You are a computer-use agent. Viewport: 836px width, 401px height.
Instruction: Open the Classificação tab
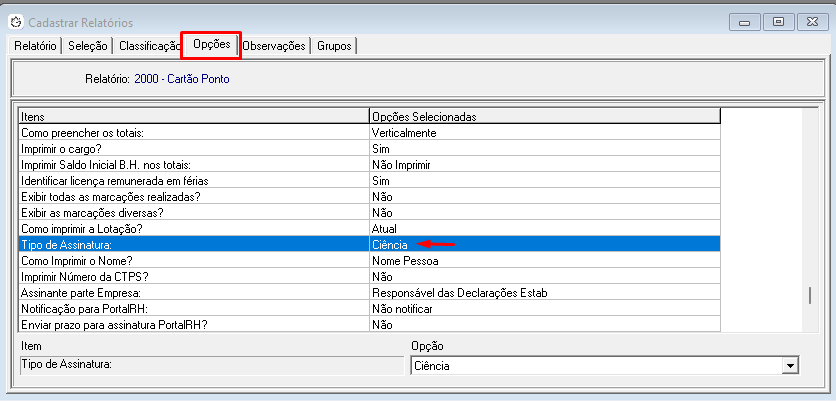pos(148,46)
